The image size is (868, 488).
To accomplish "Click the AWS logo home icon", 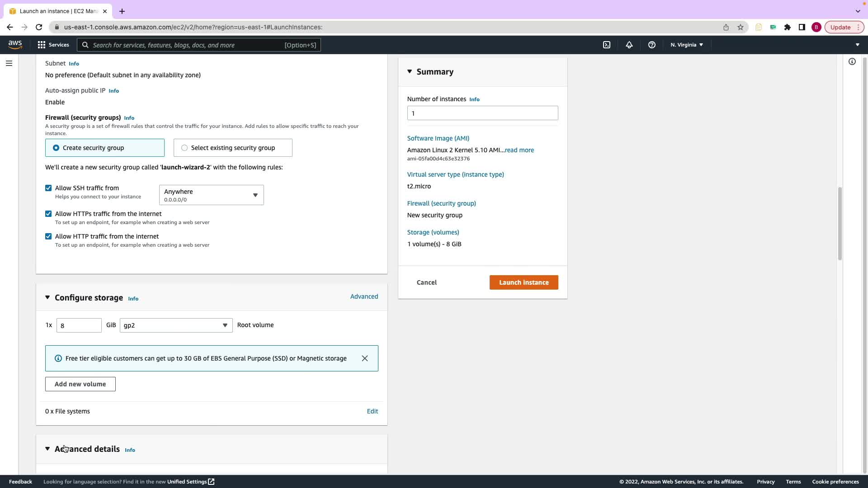I will (15, 44).
